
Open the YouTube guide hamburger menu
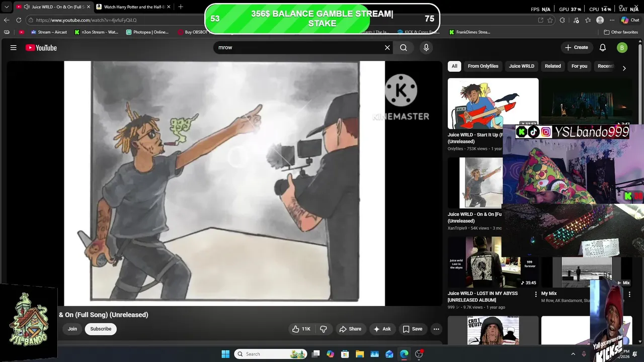pos(14,48)
